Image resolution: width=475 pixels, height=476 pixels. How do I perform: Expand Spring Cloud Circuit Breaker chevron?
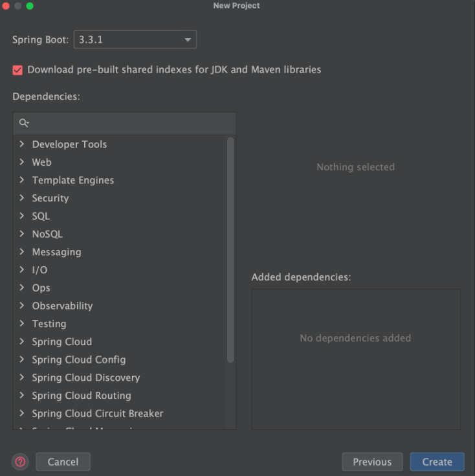22,413
